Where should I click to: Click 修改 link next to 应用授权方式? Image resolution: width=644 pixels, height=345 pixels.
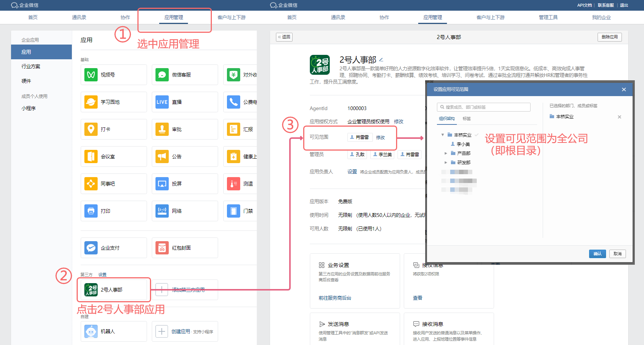point(399,122)
